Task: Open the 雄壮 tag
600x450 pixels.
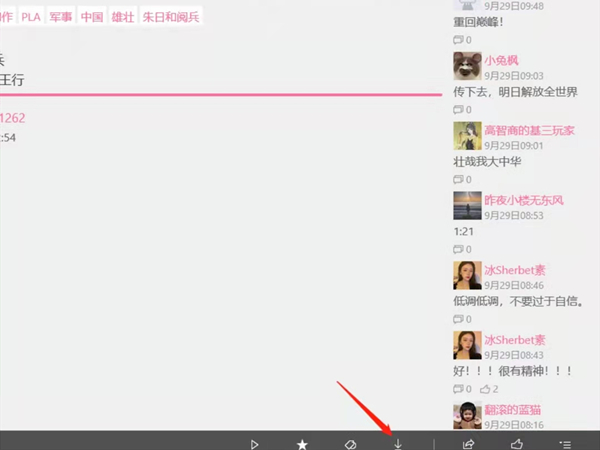Action: pos(123,17)
